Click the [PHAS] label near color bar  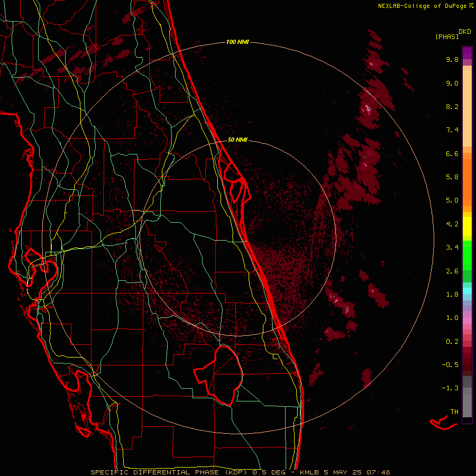[x=447, y=37]
